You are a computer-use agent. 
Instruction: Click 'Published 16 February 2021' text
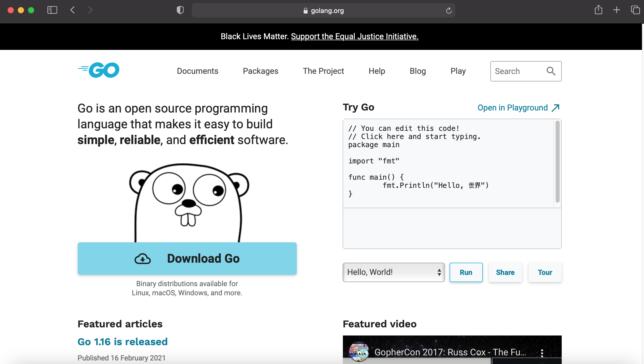122,358
